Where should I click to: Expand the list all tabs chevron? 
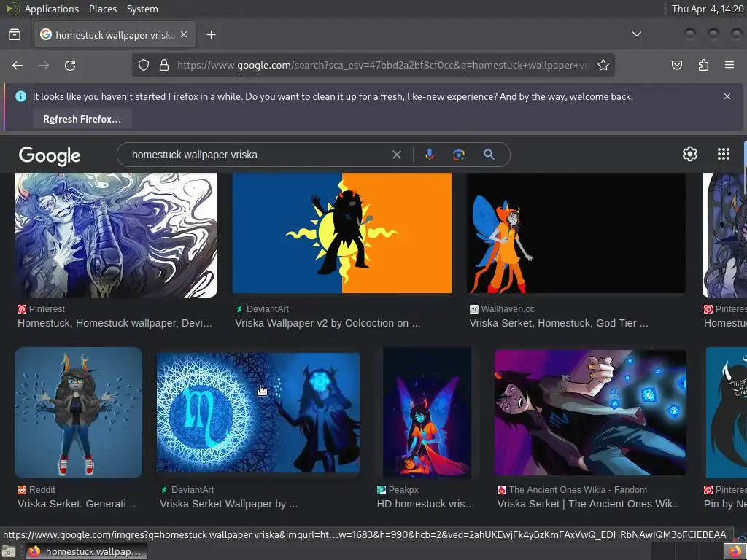point(636,34)
